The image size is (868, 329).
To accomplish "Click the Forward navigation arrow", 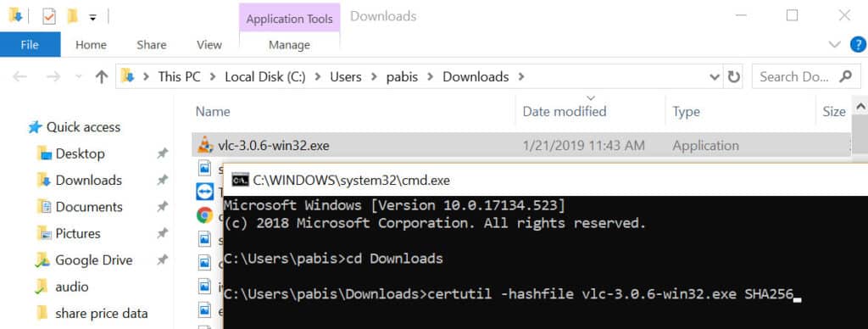I will coord(53,76).
